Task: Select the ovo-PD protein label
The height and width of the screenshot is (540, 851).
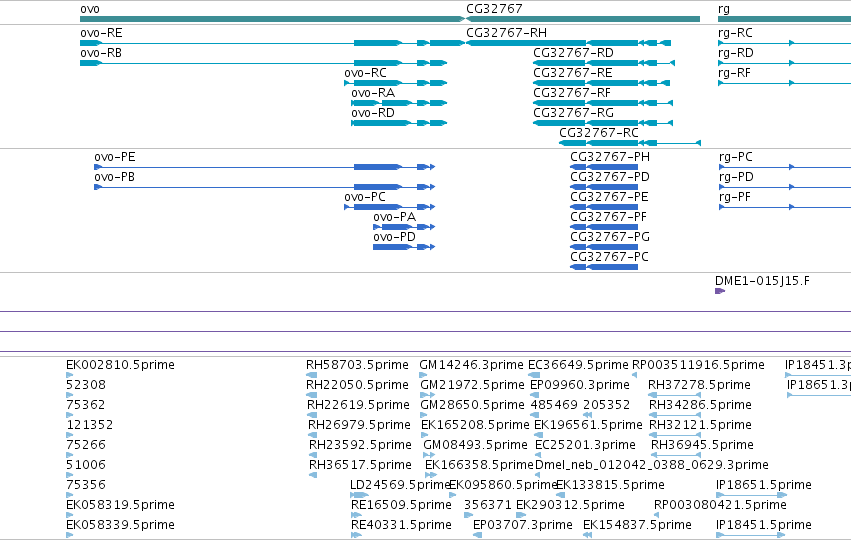Action: pos(395,238)
